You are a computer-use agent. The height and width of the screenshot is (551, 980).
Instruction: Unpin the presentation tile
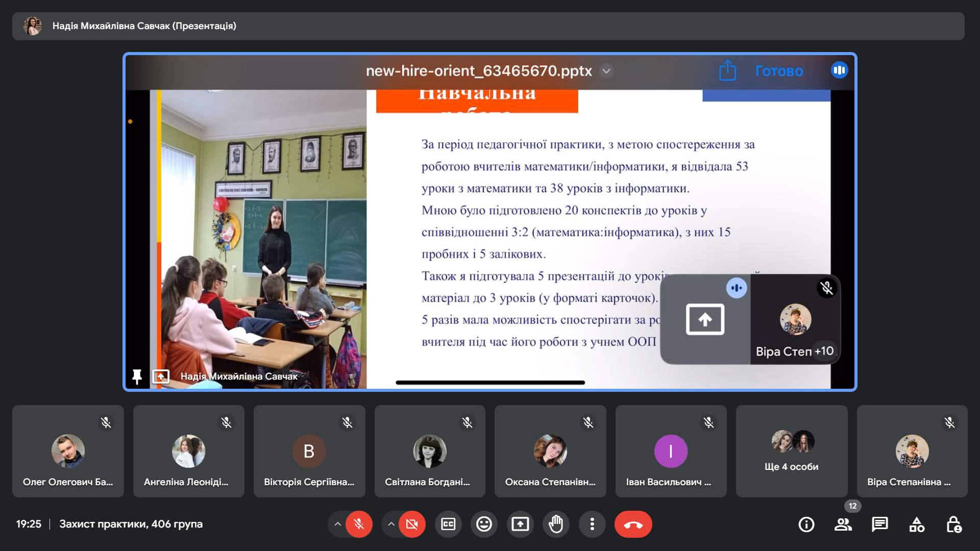coord(137,377)
